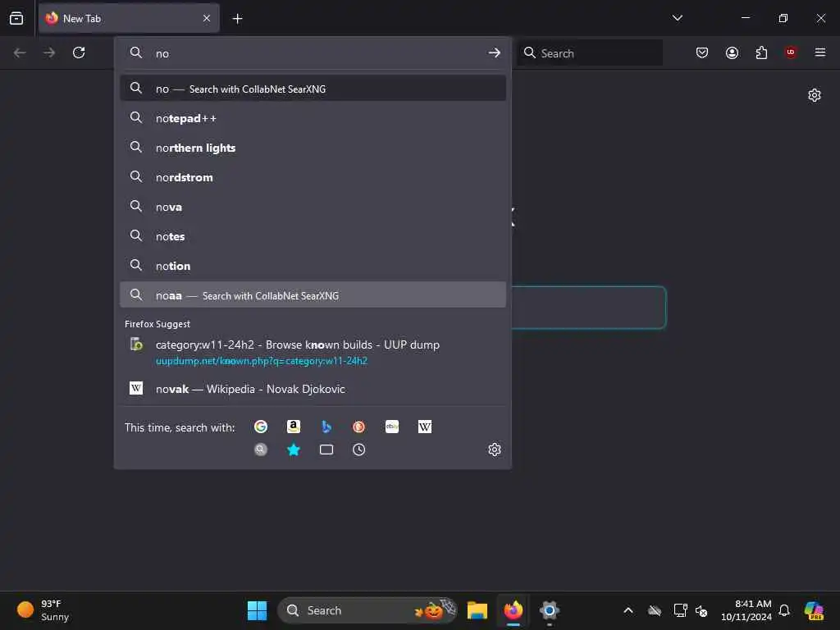840x630 pixels.
Task: Select the gray magnifier search engine icon
Action: tap(261, 450)
